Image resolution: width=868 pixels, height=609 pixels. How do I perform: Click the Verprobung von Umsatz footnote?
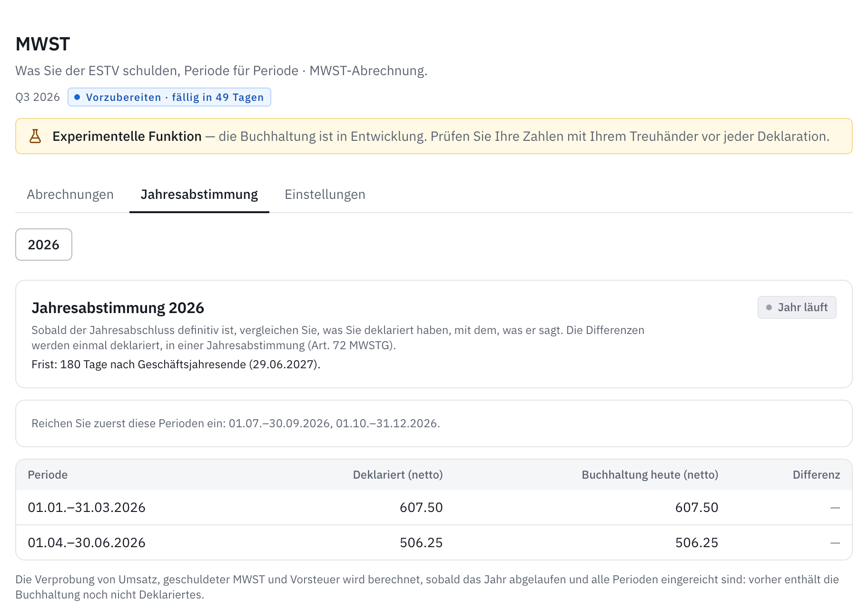click(427, 587)
